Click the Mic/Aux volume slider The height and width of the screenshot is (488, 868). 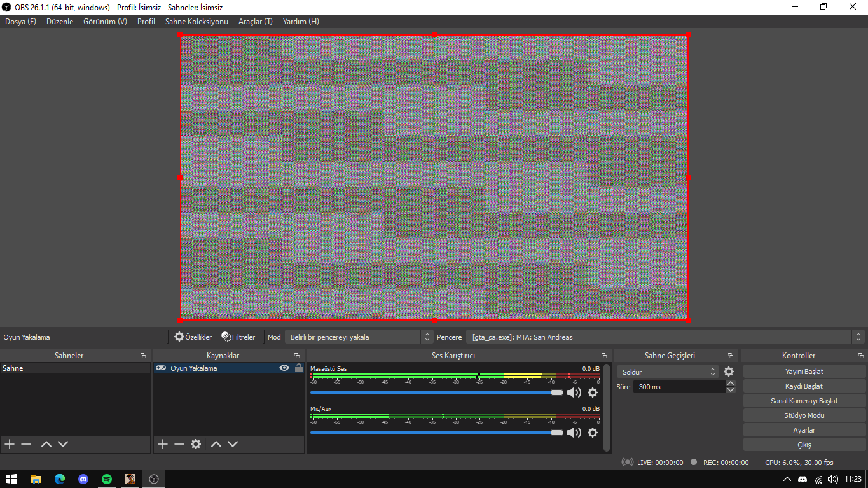tap(432, 433)
